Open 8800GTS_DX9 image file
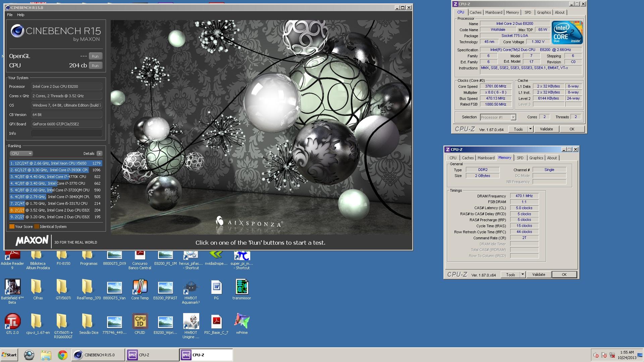 114,258
